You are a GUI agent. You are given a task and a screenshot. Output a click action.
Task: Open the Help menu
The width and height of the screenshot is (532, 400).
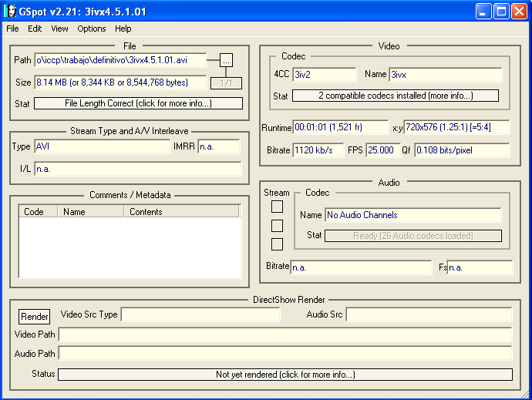tap(123, 29)
